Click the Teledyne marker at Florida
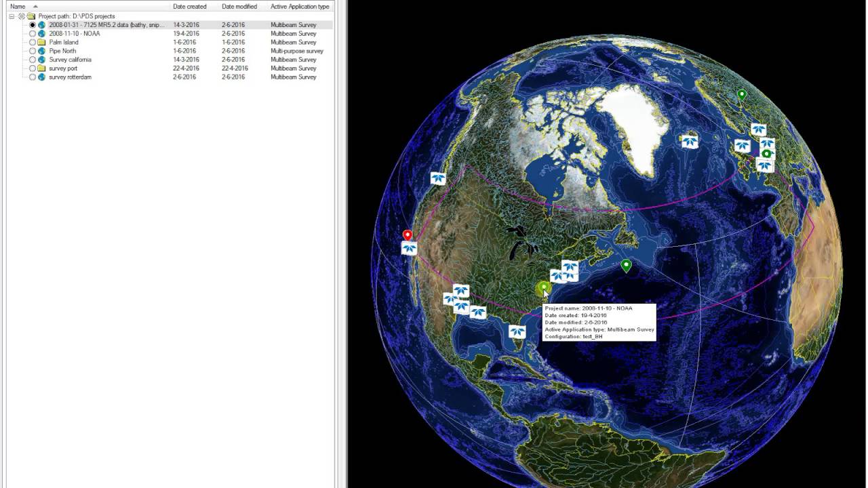The height and width of the screenshot is (488, 868). (517, 331)
